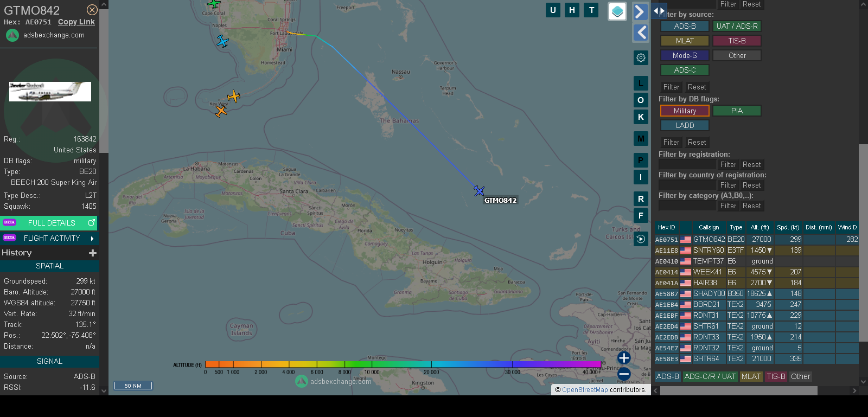868x417 pixels.
Task: Toggle the MLAT source filter
Action: (x=685, y=41)
